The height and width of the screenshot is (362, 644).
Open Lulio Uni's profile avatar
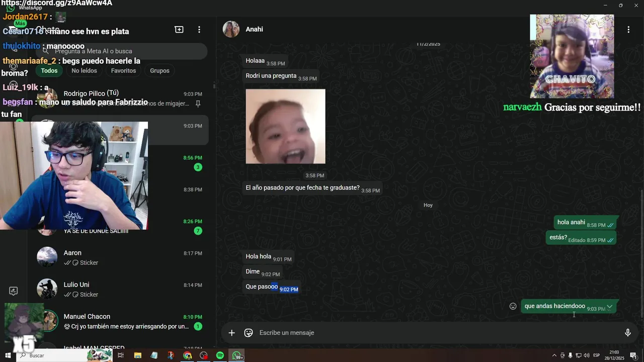click(x=47, y=289)
